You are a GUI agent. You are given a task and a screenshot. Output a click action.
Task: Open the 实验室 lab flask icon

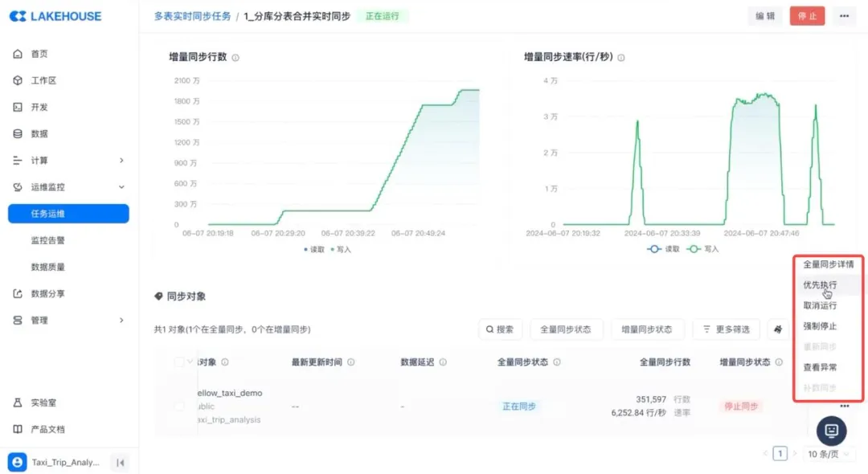pyautogui.click(x=18, y=402)
